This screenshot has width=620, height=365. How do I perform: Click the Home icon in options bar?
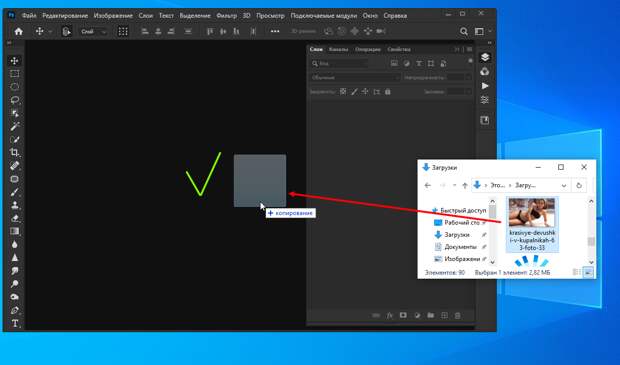click(x=19, y=31)
